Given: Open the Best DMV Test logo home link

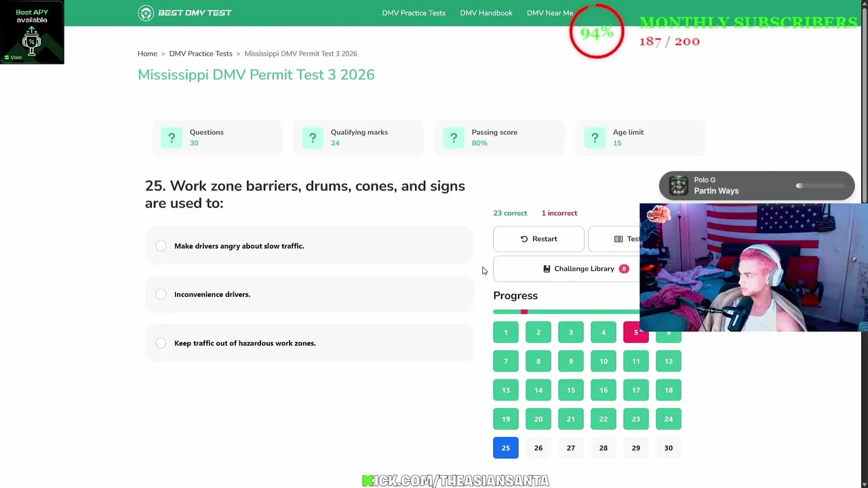Looking at the screenshot, I should [x=184, y=13].
